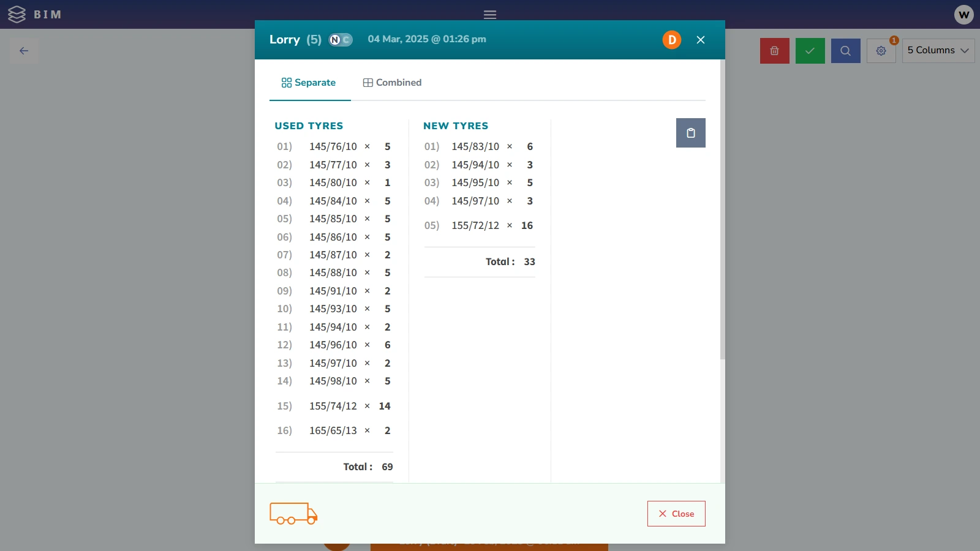The width and height of the screenshot is (980, 551).
Task: Switch to the Combined tab
Action: pyautogui.click(x=392, y=83)
